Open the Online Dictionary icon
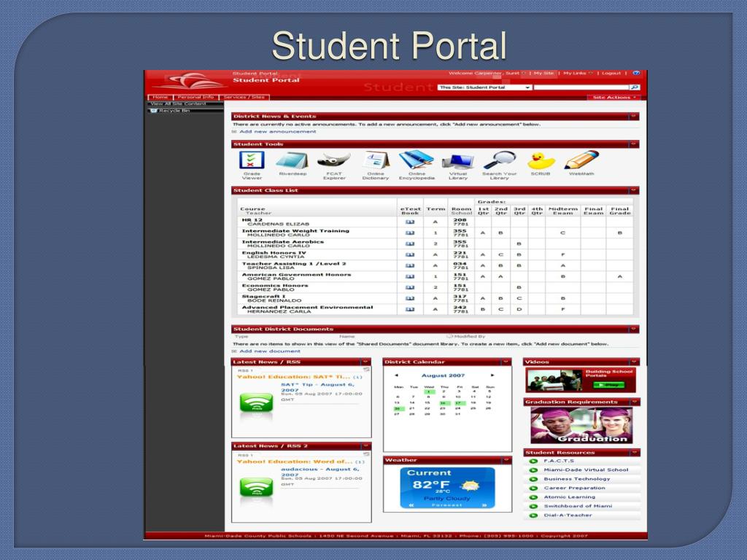Image resolution: width=747 pixels, height=560 pixels. (376, 160)
